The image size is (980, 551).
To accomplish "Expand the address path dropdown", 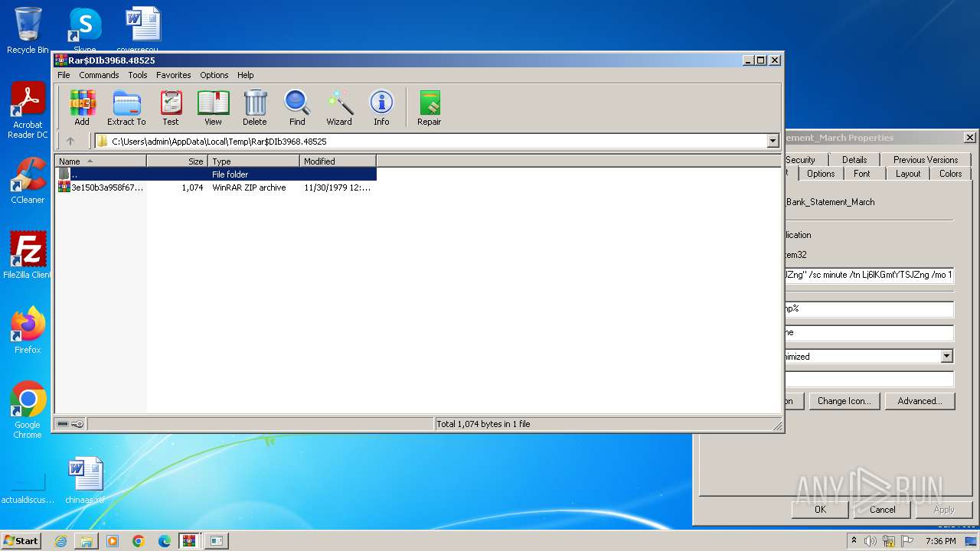I will click(x=773, y=141).
